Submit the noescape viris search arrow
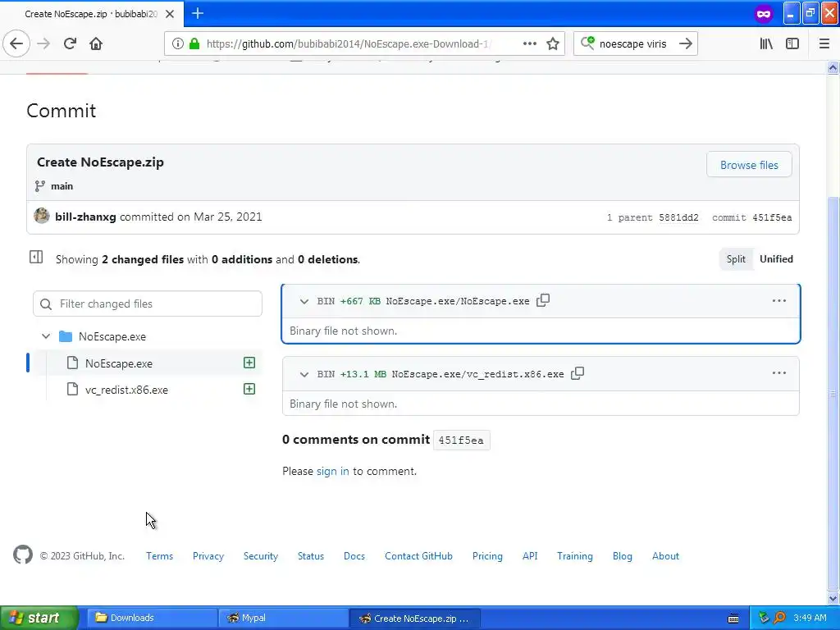Viewport: 840px width, 630px height. (x=686, y=43)
